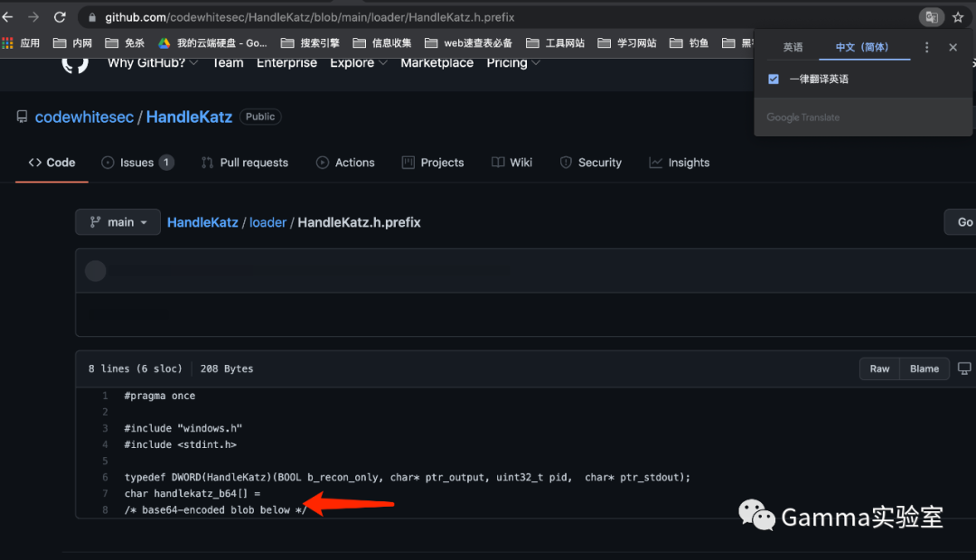976x560 pixels.
Task: Click line number 1 in code
Action: [x=105, y=396]
